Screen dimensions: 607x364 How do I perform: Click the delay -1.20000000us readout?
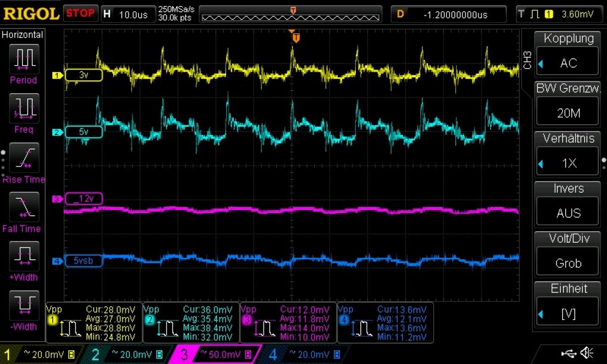455,15
